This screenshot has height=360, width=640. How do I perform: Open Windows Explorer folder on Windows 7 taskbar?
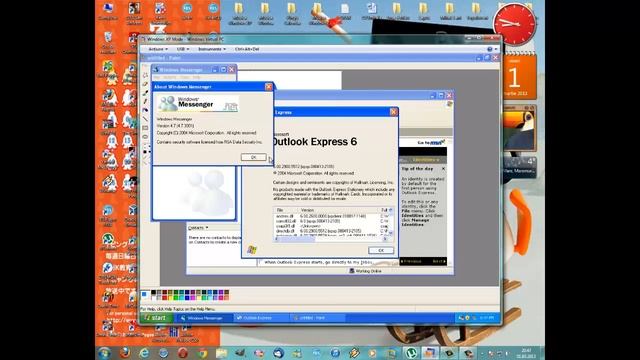222,353
